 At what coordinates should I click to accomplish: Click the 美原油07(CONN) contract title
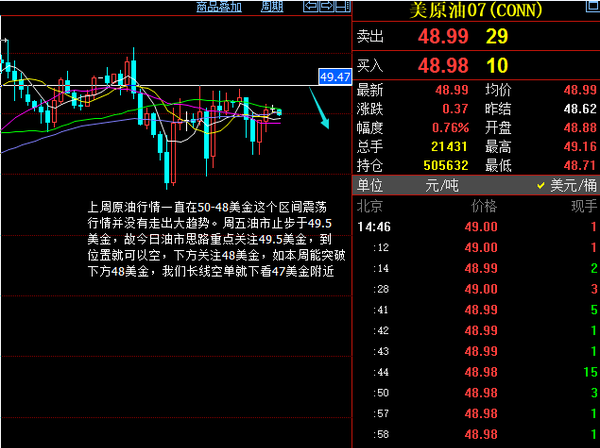(x=476, y=10)
